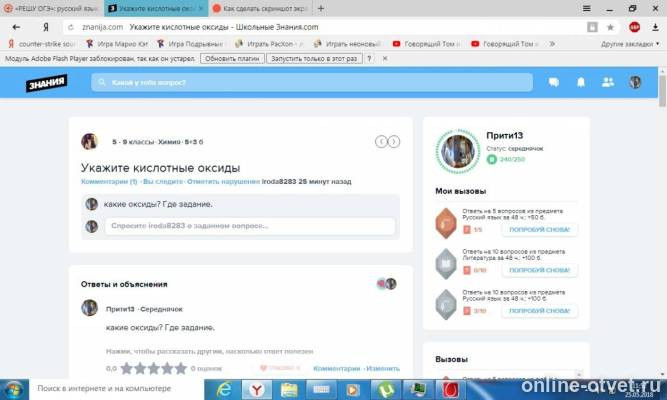Click the question search field
The width and height of the screenshot is (667, 400).
[x=312, y=82]
